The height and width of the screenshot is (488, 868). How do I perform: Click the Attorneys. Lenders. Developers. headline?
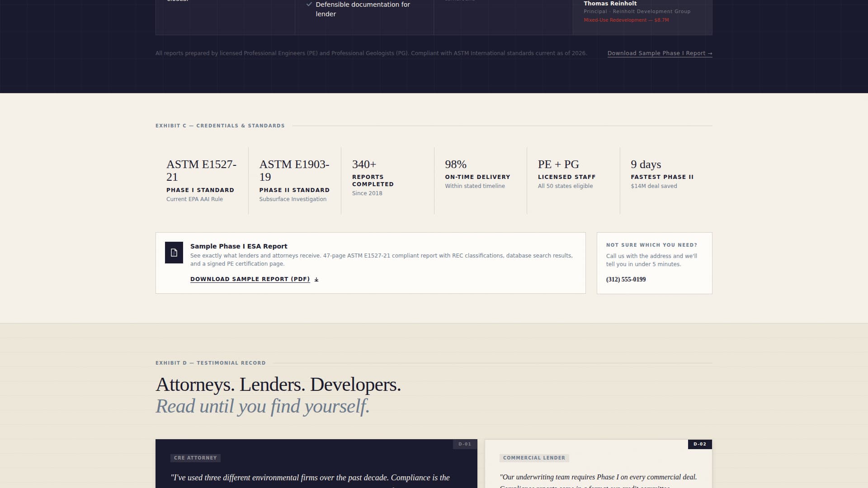tap(278, 385)
